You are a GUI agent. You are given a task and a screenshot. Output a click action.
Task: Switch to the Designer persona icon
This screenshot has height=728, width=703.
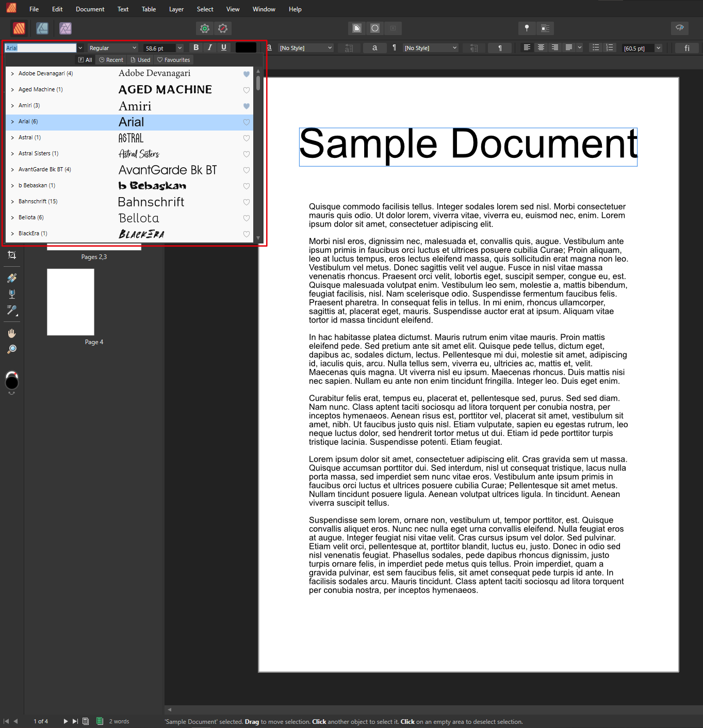42,28
